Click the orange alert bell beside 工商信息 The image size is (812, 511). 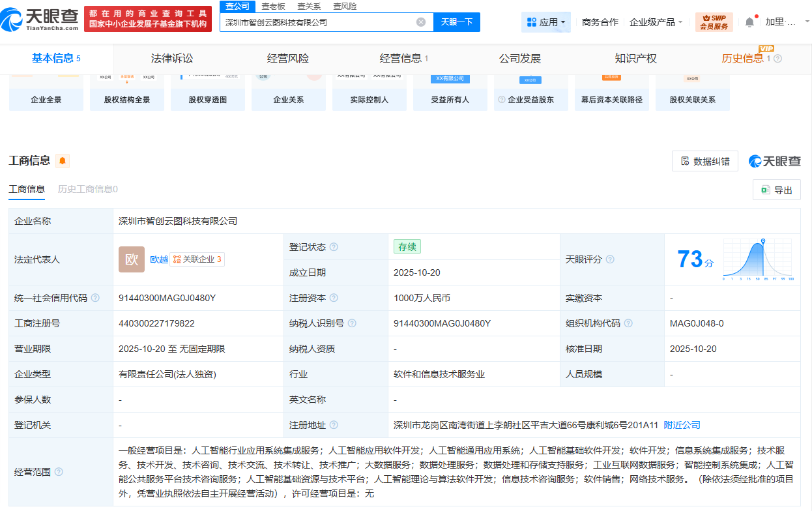63,161
